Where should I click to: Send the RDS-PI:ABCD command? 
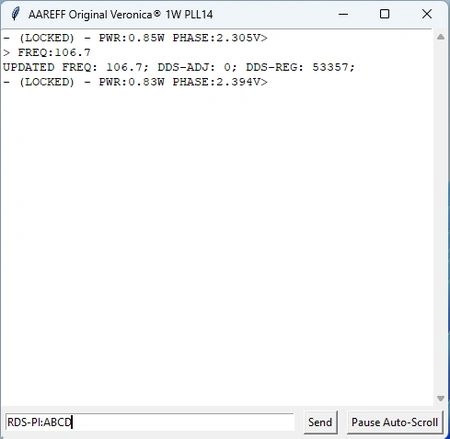(320, 422)
